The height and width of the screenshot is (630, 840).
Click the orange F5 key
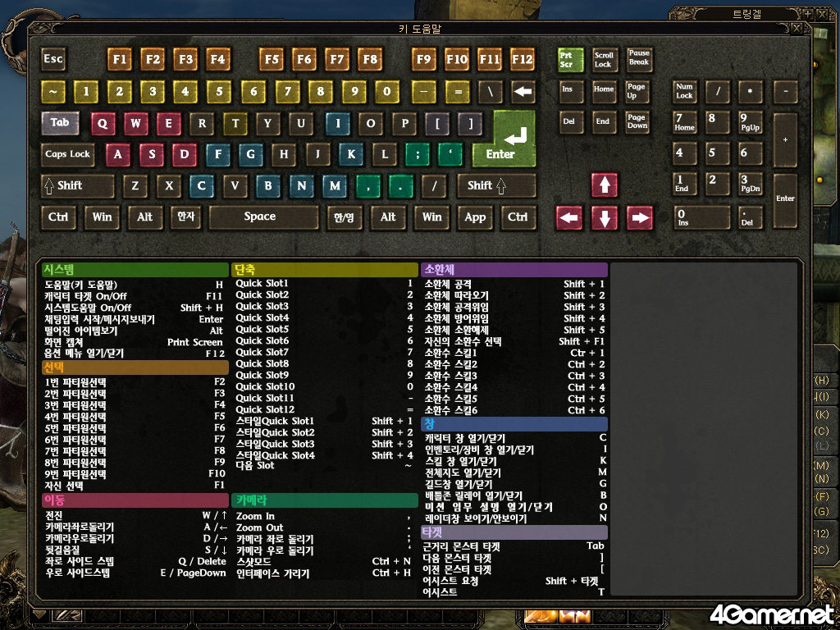click(x=272, y=59)
